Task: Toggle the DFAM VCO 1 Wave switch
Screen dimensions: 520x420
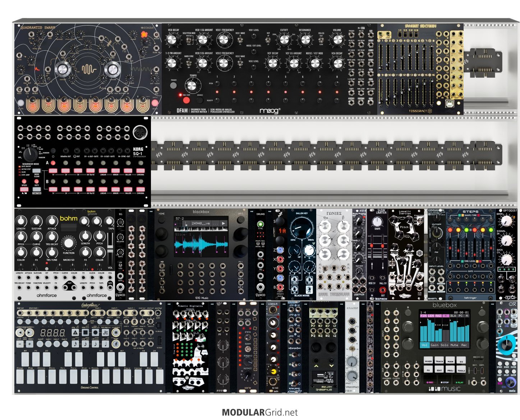Action: (x=240, y=40)
